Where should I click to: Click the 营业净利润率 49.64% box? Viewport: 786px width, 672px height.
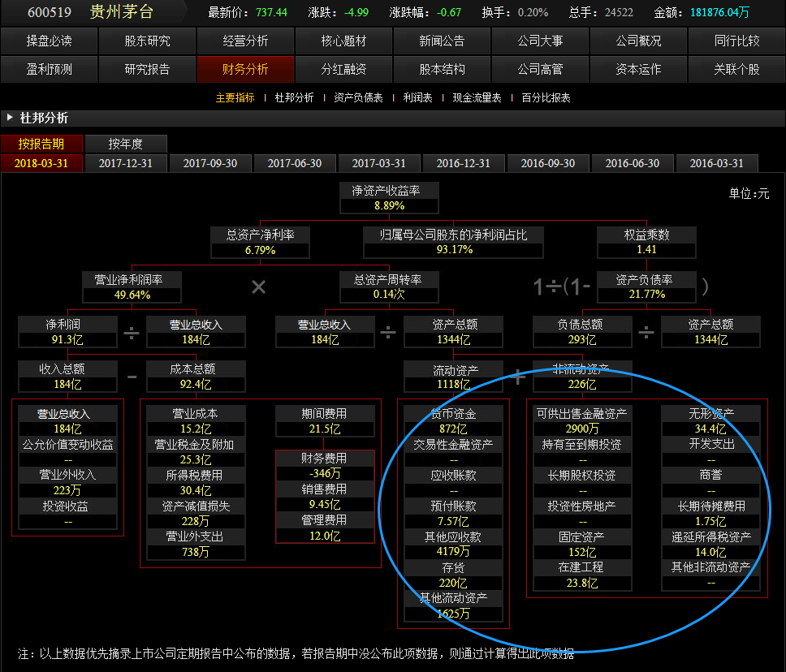click(x=132, y=287)
